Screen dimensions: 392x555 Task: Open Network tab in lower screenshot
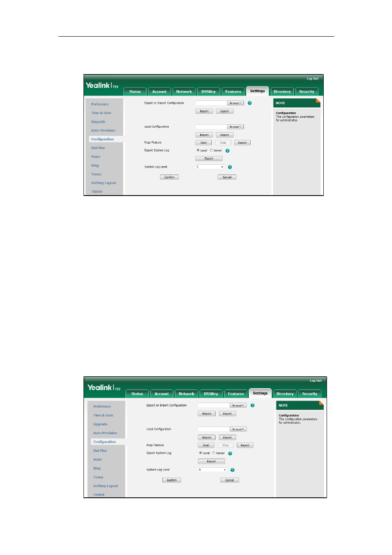(186, 394)
